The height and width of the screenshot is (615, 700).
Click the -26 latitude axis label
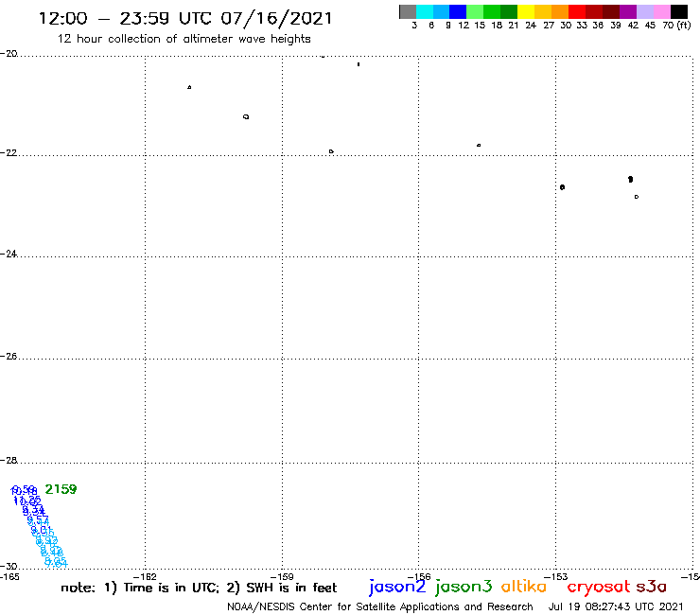[x=9, y=356]
